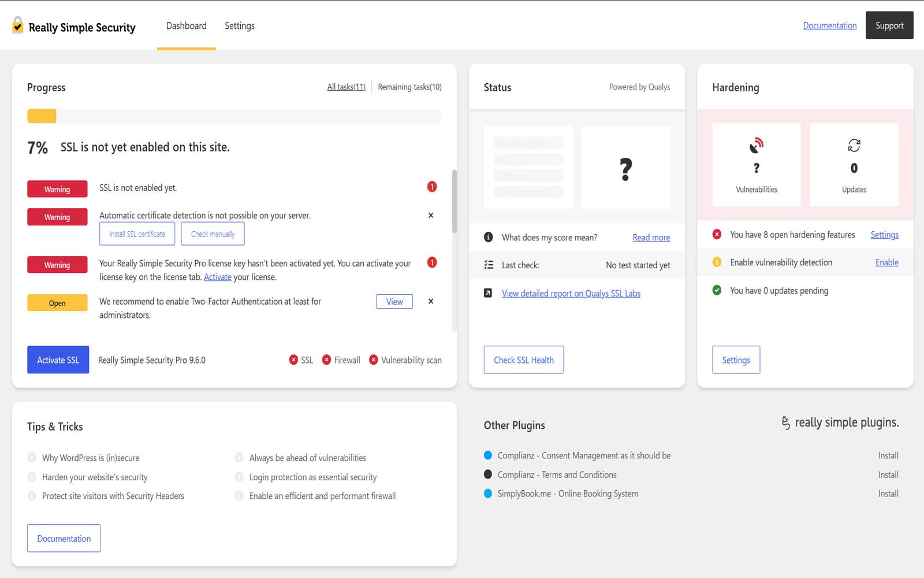
Task: Dismiss the Two-Factor Authentication recommendation
Action: [431, 301]
